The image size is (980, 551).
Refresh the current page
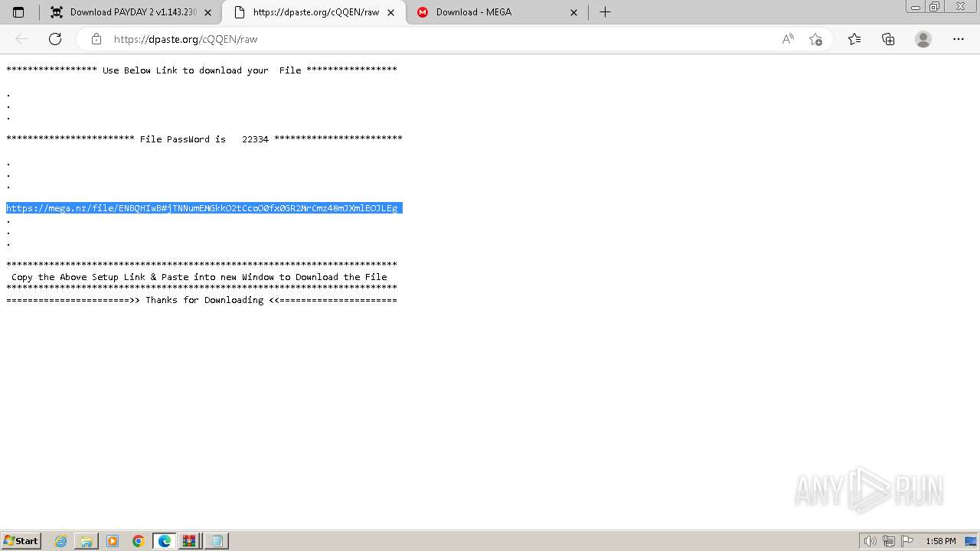(55, 39)
